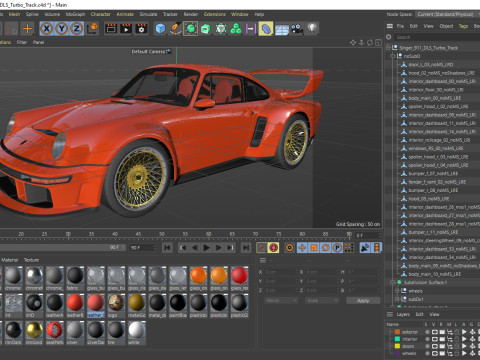Expand the Subdivision Surface.1 object
The width and height of the screenshot is (480, 360).
[393, 282]
